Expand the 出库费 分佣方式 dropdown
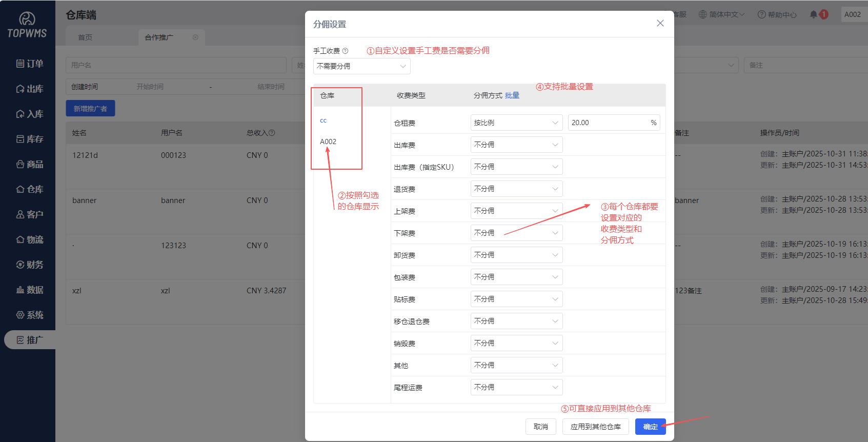 click(x=516, y=145)
